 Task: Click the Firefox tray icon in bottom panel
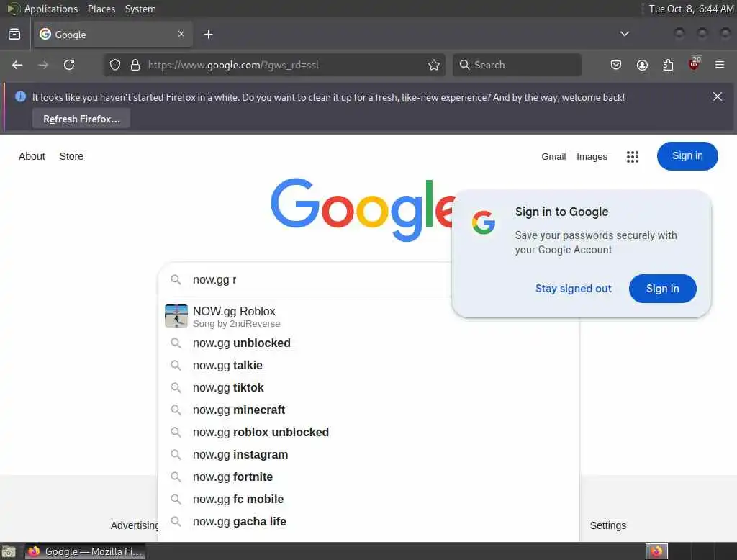coord(656,551)
